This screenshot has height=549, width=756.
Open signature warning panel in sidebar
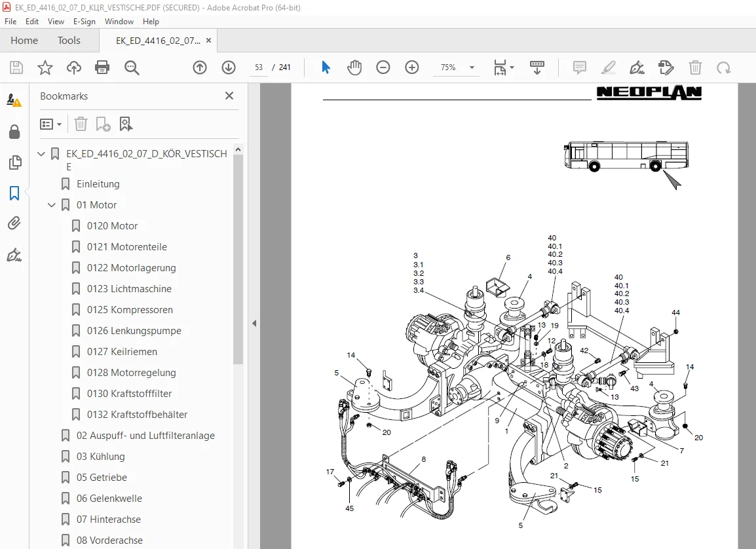pos(14,100)
